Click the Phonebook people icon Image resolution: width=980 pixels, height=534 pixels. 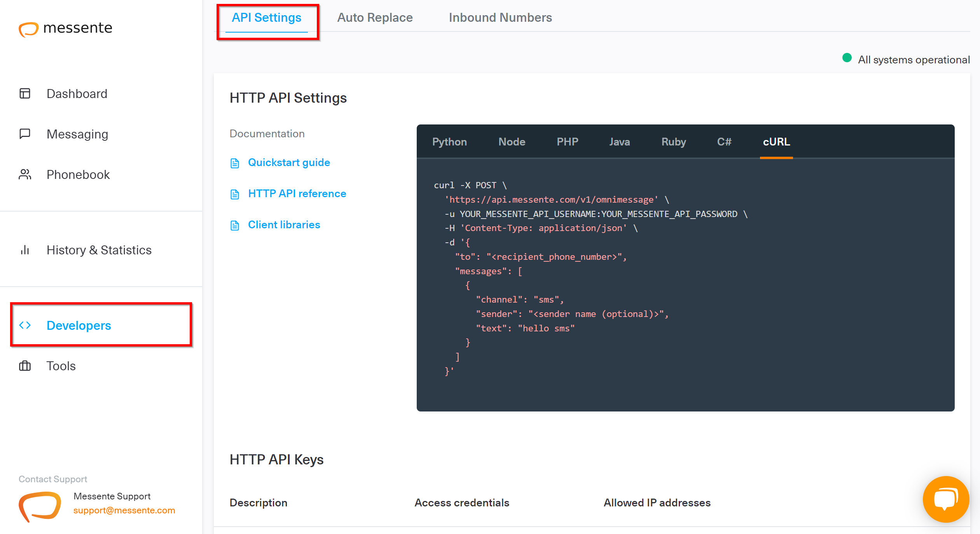tap(25, 174)
